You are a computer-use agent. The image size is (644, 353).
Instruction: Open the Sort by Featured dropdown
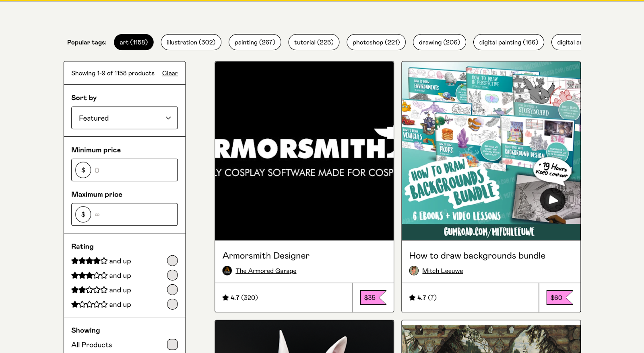point(124,118)
